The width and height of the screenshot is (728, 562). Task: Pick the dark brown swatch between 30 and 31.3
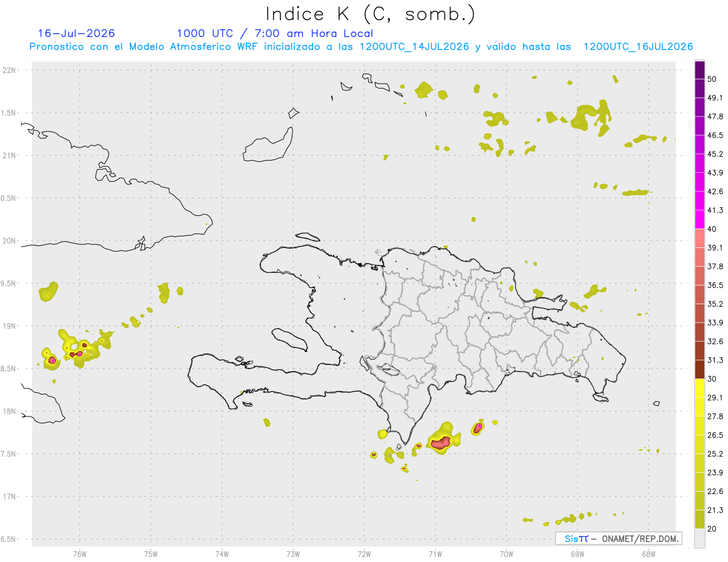pos(699,369)
